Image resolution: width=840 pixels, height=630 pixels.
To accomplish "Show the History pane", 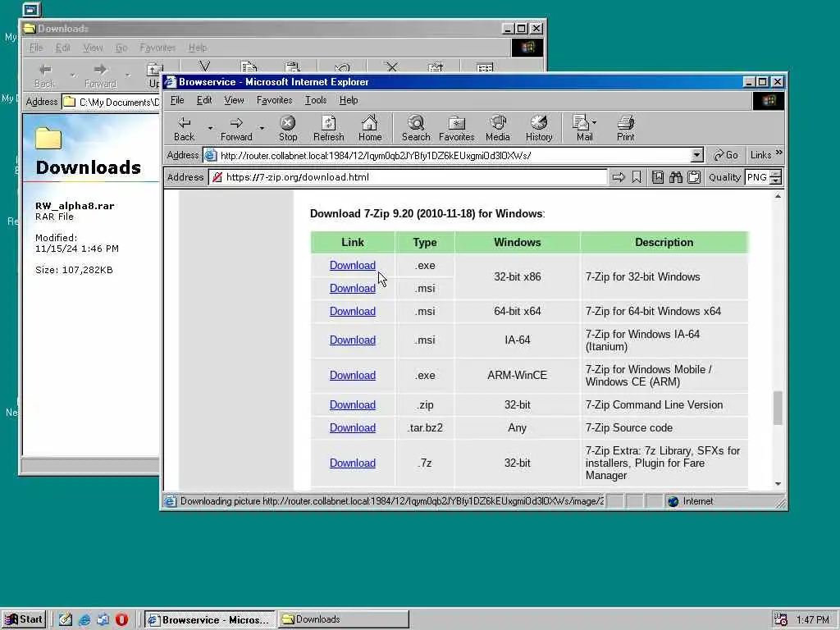I will click(539, 129).
